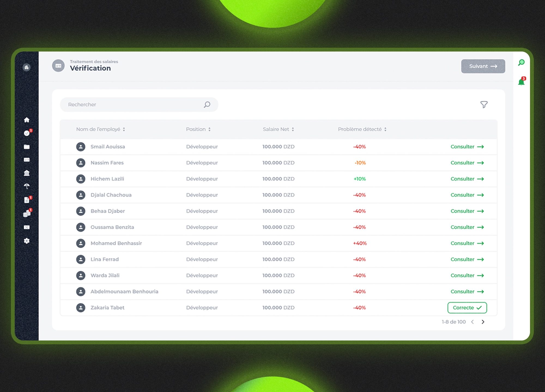545x392 pixels.
Task: Open Consulter link for Mohamed Benhassir
Action: [x=467, y=243]
